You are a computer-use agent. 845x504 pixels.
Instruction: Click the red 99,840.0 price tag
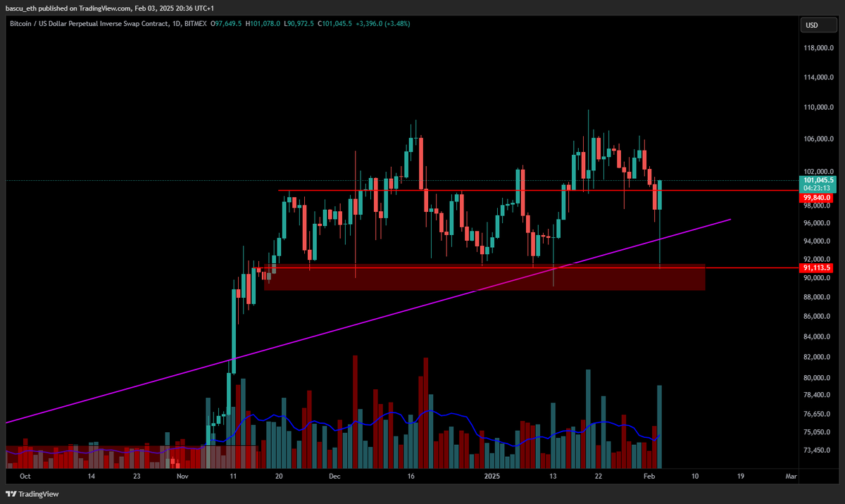tap(818, 198)
